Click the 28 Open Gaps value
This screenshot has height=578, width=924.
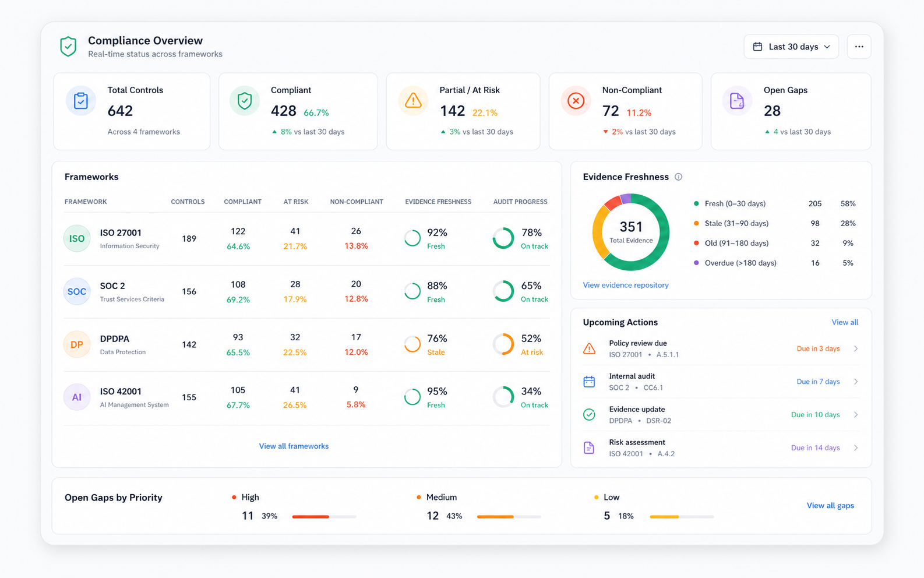pyautogui.click(x=772, y=111)
